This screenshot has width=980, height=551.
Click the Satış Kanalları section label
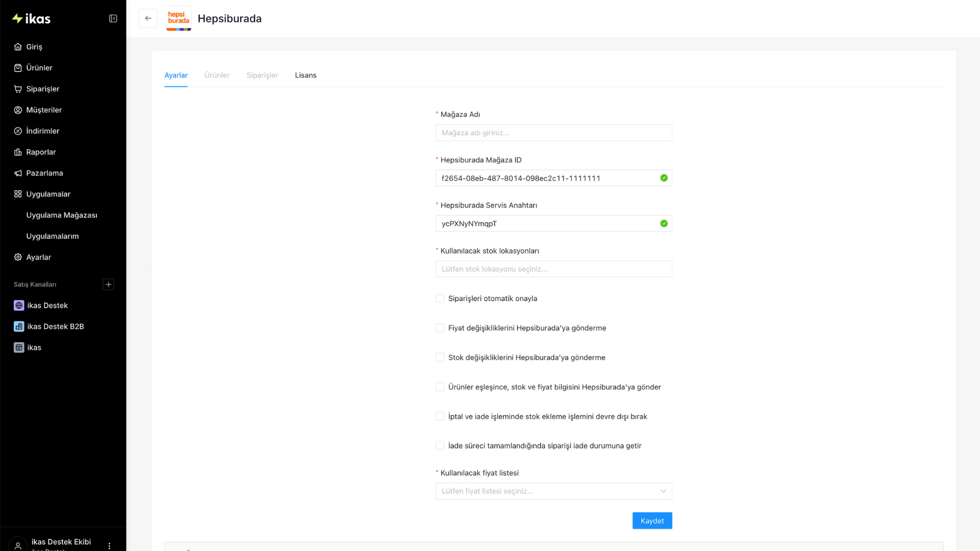coord(35,285)
